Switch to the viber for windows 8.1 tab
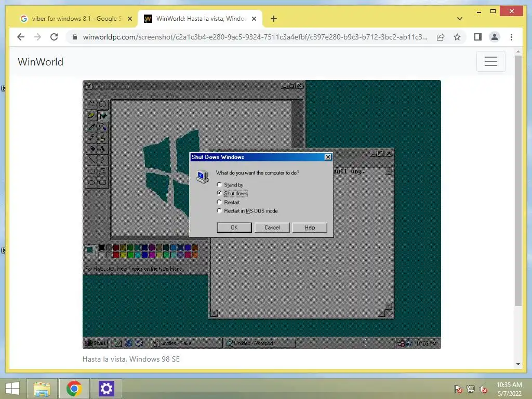532x399 pixels. pyautogui.click(x=75, y=19)
